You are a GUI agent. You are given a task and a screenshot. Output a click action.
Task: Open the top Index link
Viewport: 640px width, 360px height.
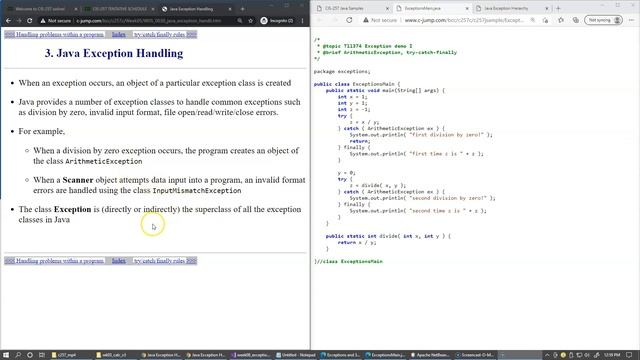[119, 35]
